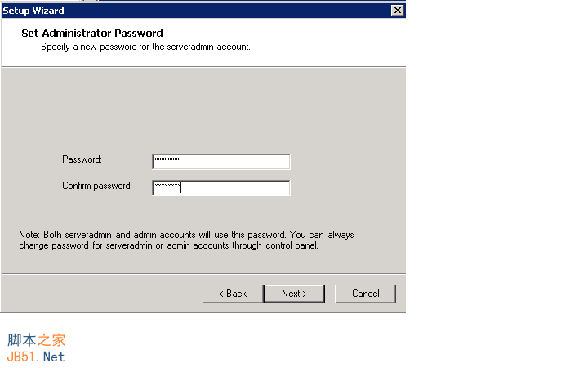Click the 'Specify a new password' description
The image size is (588, 368).
pos(145,47)
